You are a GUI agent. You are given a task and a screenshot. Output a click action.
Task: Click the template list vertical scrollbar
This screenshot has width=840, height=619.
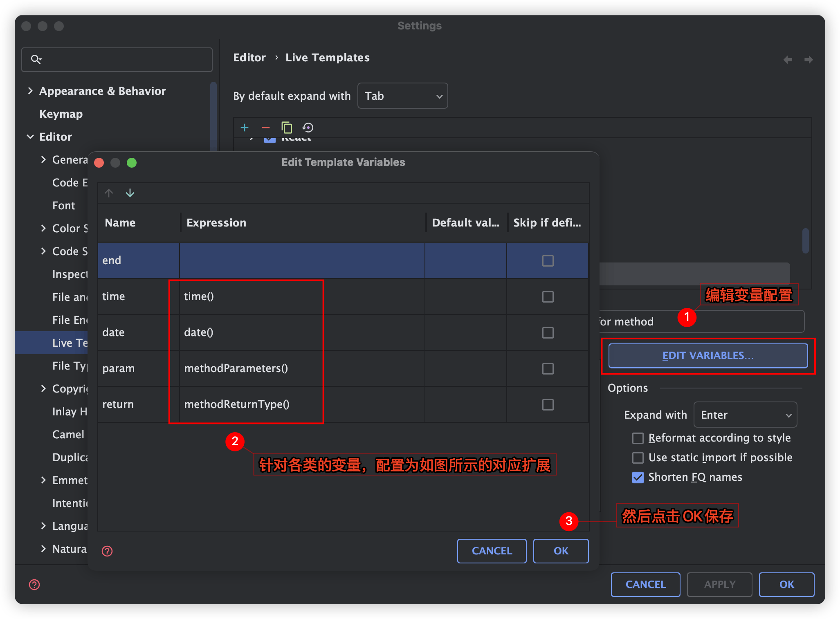(x=806, y=241)
